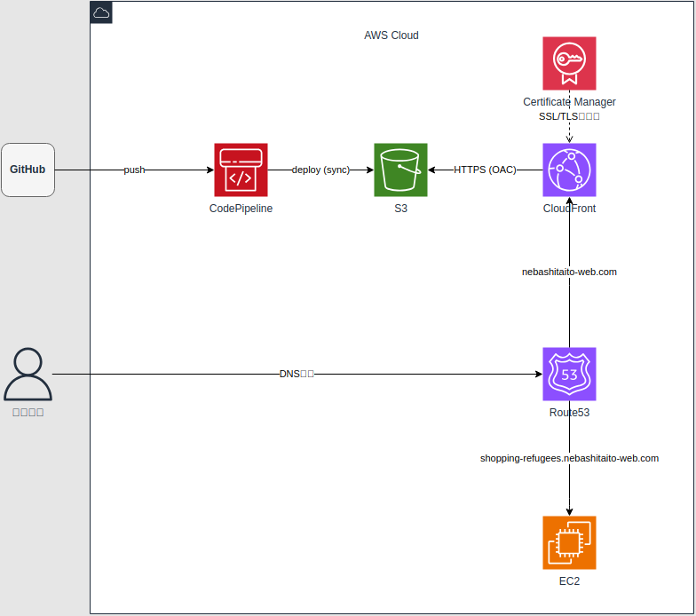Click the AWS Cloud group icon
The image size is (696, 616).
click(101, 12)
